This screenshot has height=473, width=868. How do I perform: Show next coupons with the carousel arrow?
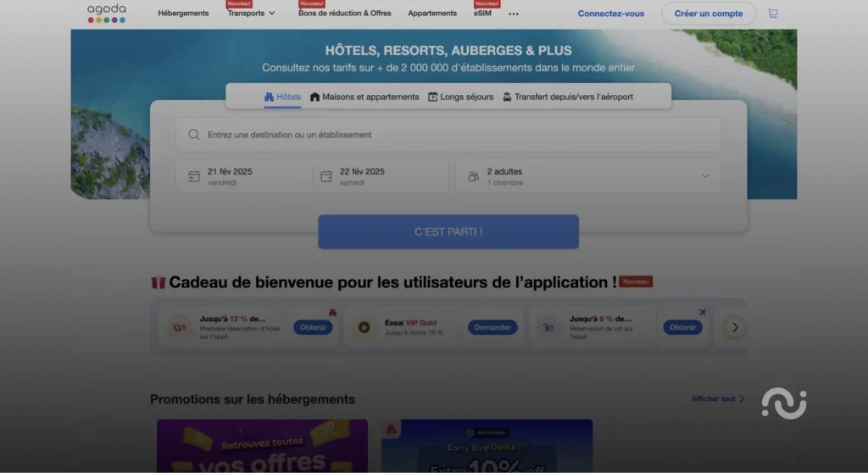pos(735,327)
